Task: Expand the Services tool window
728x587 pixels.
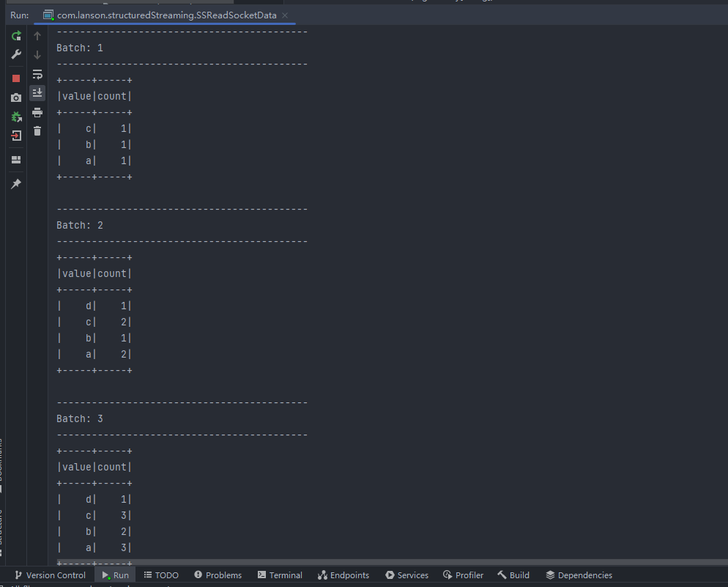Action: pyautogui.click(x=406, y=575)
